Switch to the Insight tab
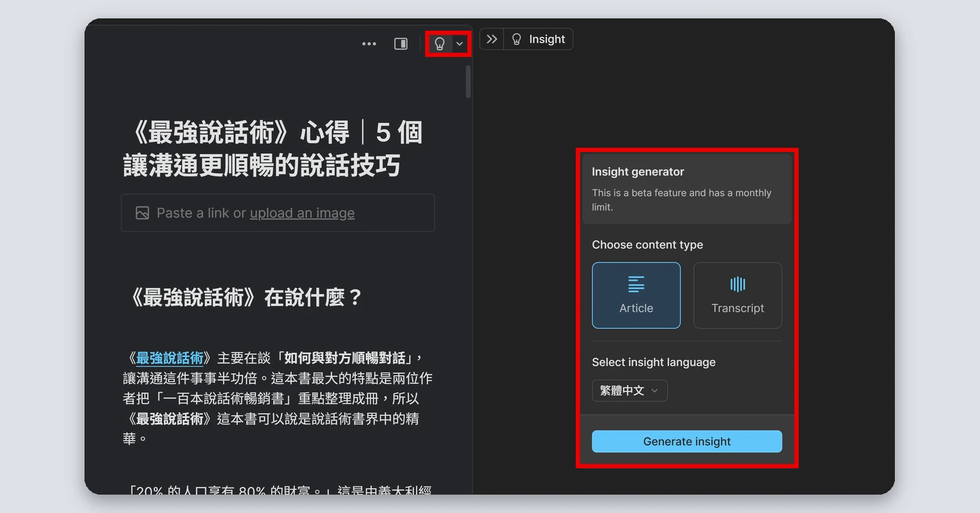The image size is (980, 513). 538,39
